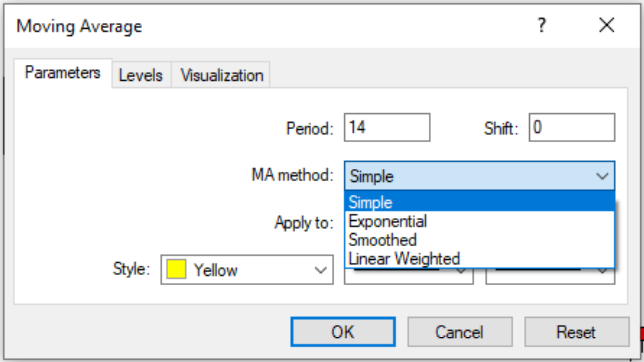Click the yellow color swatch
This screenshot has width=644, height=362.
point(176,270)
